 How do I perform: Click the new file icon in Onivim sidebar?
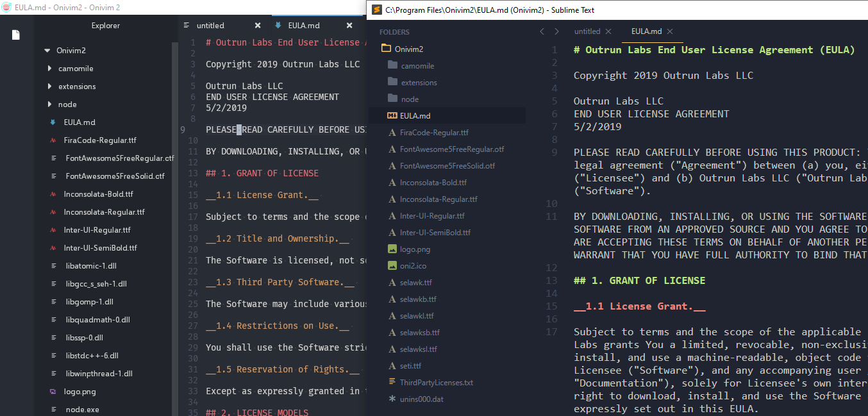[x=15, y=35]
